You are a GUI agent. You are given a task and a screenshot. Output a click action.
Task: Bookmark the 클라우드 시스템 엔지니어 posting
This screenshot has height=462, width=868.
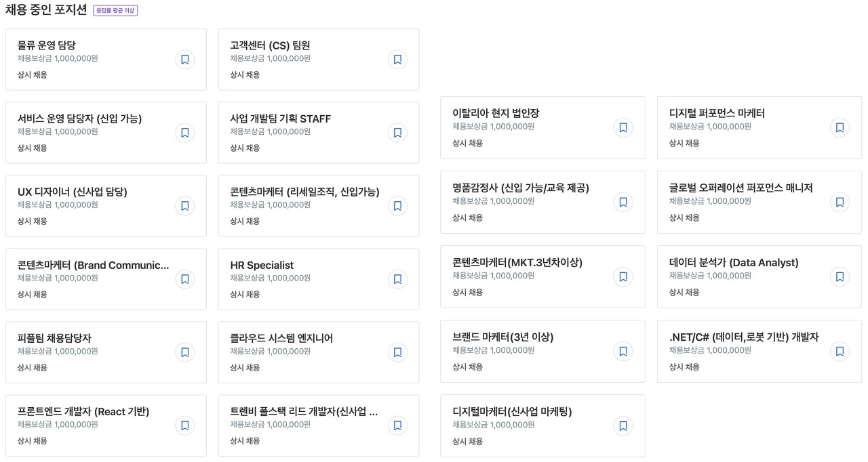point(397,352)
